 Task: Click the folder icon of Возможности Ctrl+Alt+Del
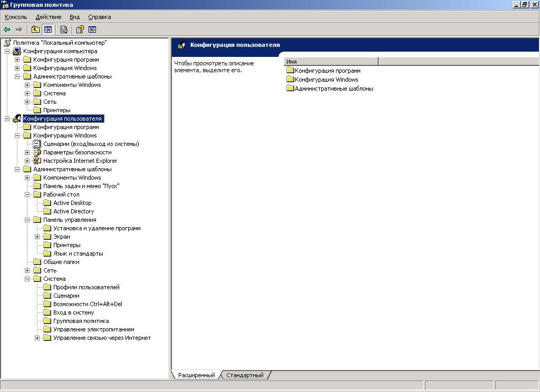47,304
